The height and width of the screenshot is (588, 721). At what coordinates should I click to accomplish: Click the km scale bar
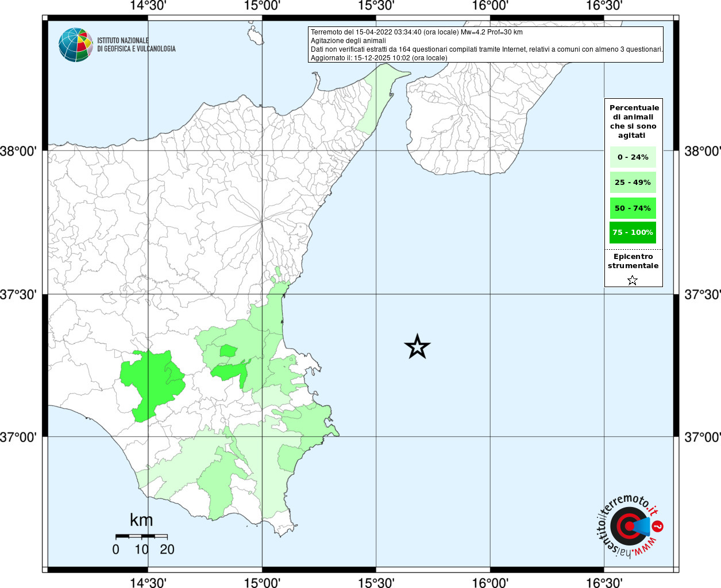click(x=141, y=536)
